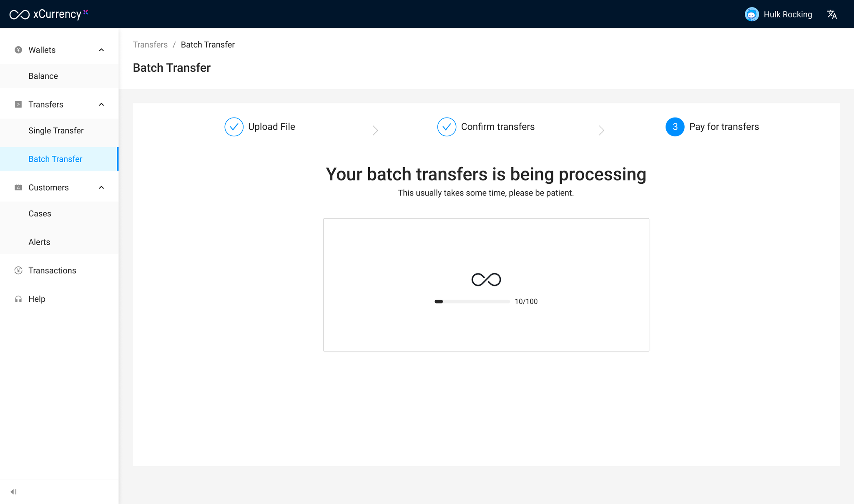The image size is (854, 504).
Task: Click the Transfers arrow icon
Action: tap(18, 105)
